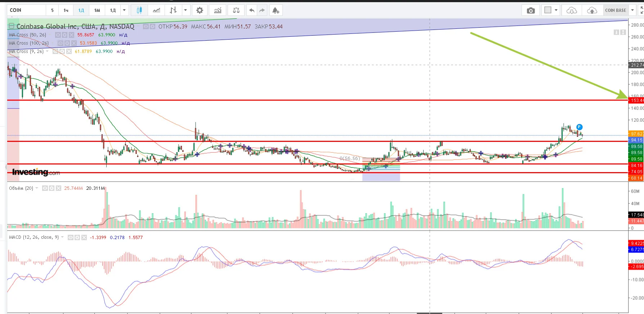Toggle visibility of Coinbase Global main series
This screenshot has width=644, height=314.
[146, 27]
